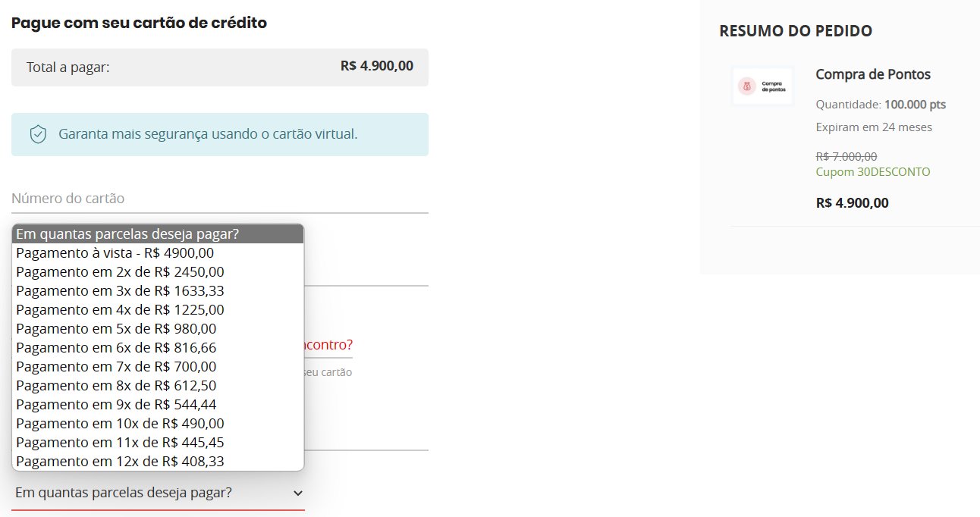Select Pagamento em 12x de R$ 408,33

pyautogui.click(x=158, y=462)
